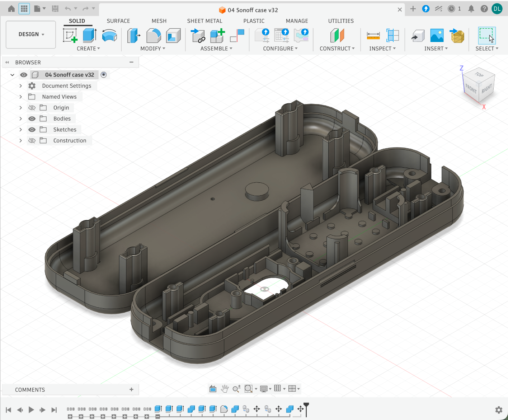Image resolution: width=508 pixels, height=420 pixels.
Task: Hide the Bodies folder via eye icon
Action: pyautogui.click(x=32, y=119)
